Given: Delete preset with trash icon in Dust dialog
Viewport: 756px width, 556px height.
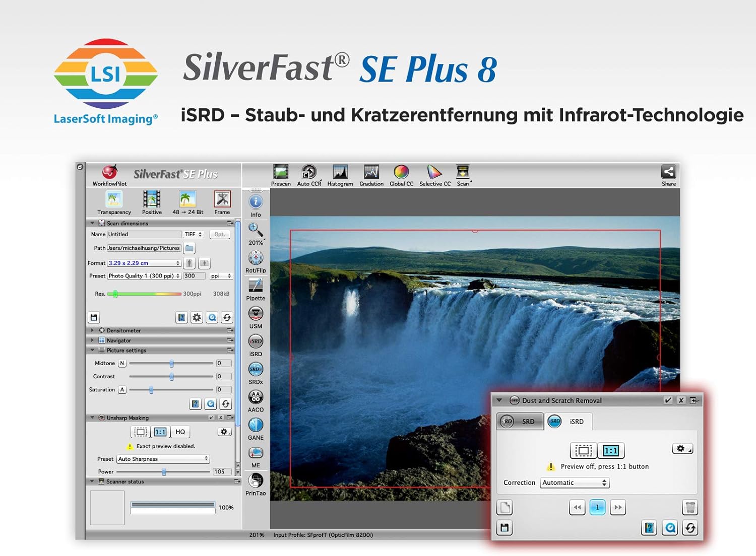Looking at the screenshot, I should (690, 507).
